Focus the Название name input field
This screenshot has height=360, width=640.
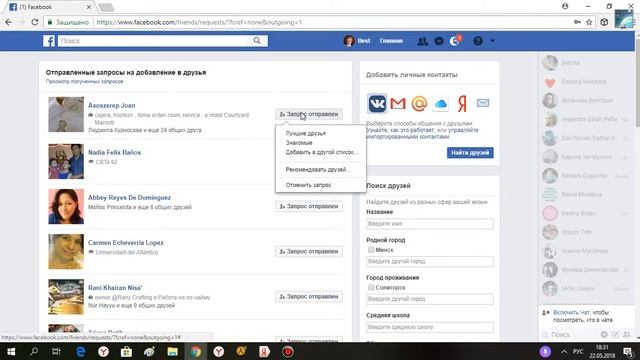coord(430,224)
